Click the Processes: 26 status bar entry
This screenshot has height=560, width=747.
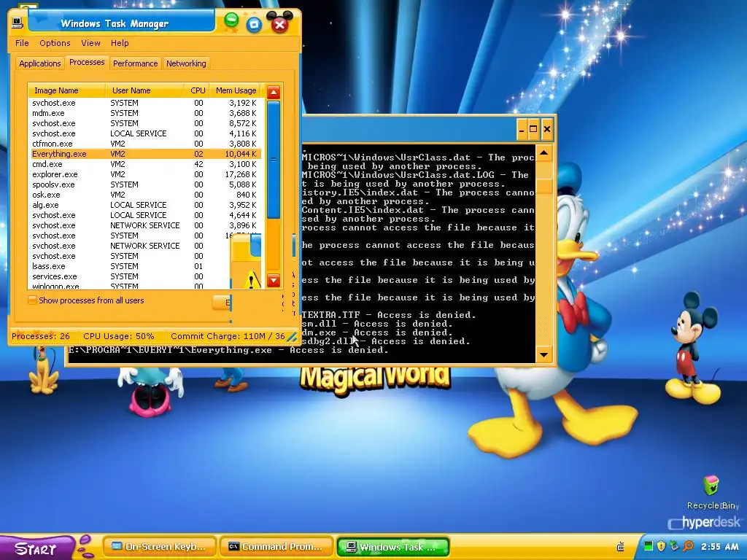41,336
